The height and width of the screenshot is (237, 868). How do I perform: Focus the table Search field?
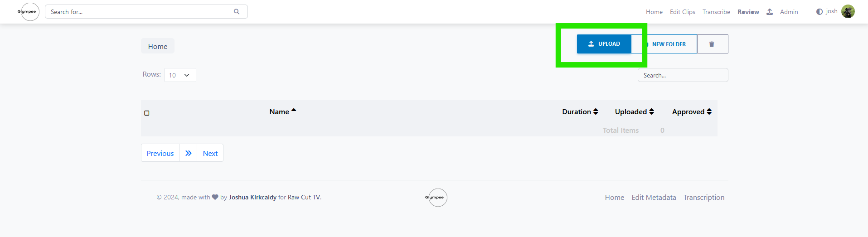point(683,75)
